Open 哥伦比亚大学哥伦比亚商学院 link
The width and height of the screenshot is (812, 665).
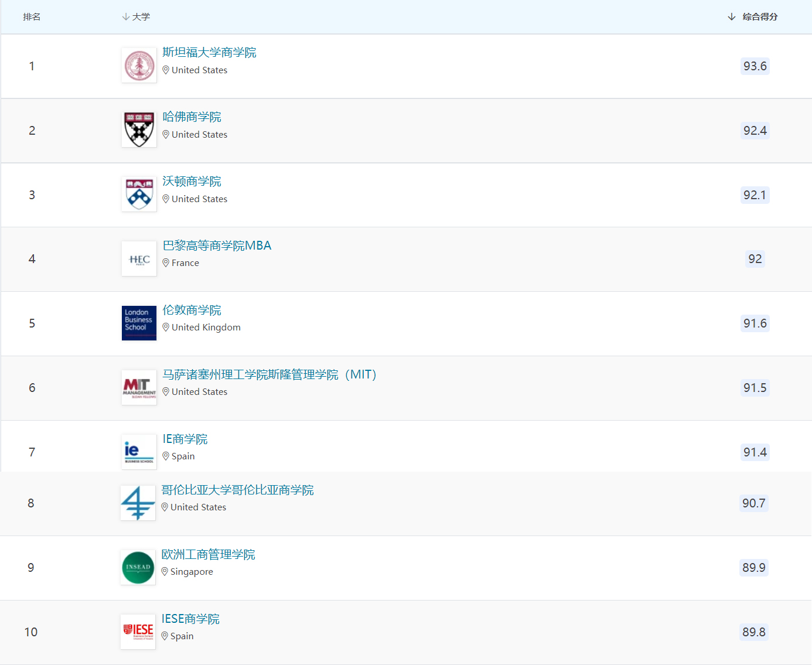(237, 490)
